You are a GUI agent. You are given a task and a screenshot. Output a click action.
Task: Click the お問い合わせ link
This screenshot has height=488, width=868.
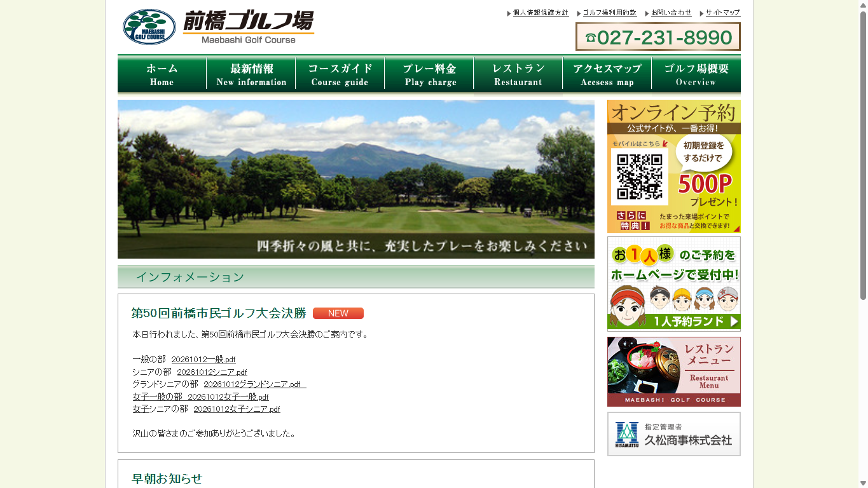pyautogui.click(x=672, y=13)
